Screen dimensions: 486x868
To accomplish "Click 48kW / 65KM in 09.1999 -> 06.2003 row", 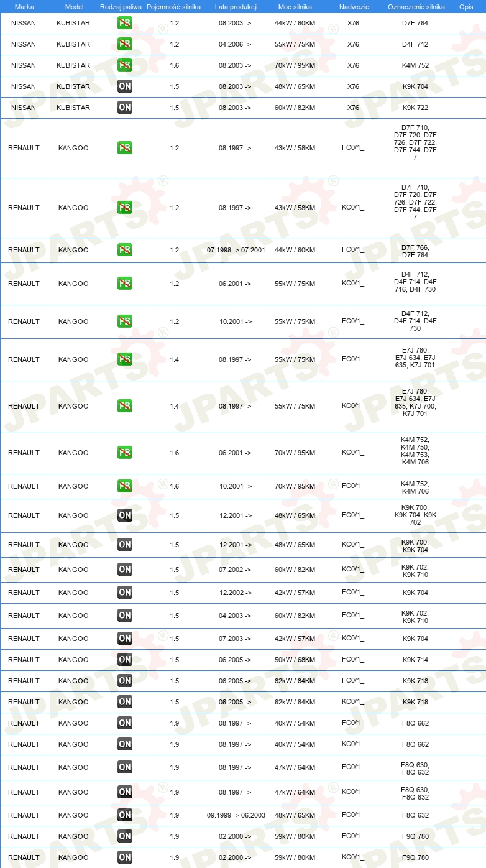I will [x=295, y=815].
